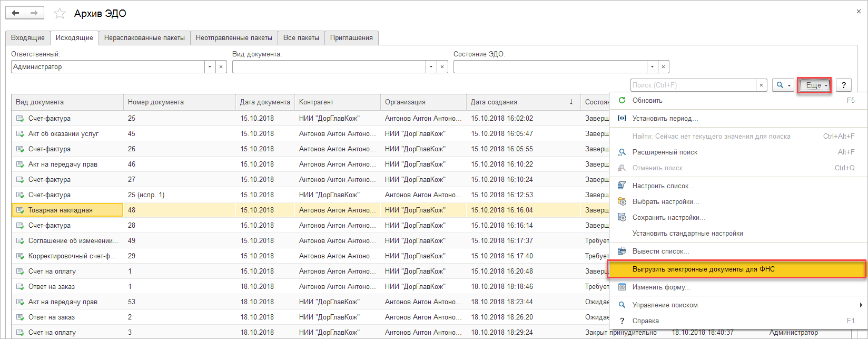Choose Установить период in menu
The image size is (868, 339).
click(x=665, y=118)
